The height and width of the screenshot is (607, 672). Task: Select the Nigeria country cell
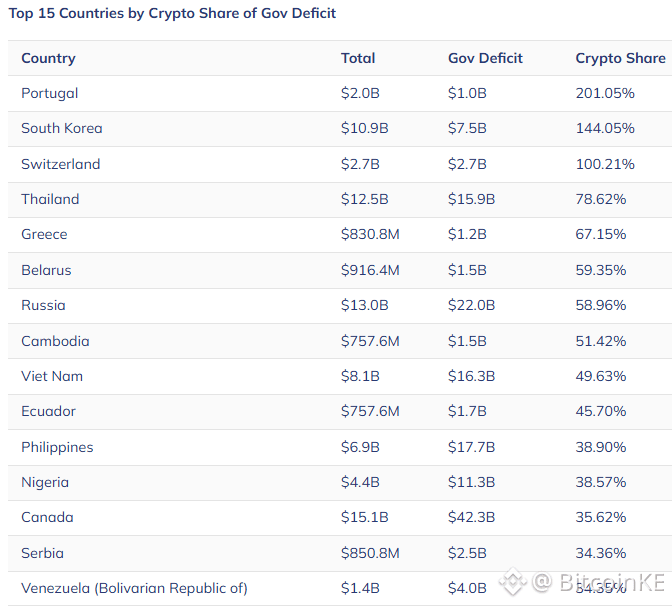[x=45, y=482]
